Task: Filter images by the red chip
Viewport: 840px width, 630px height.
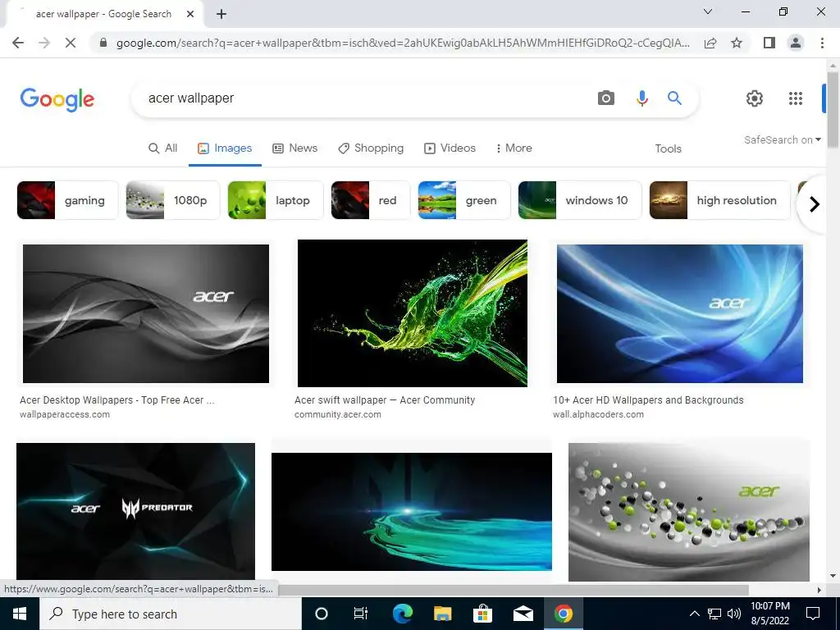Action: click(x=370, y=200)
